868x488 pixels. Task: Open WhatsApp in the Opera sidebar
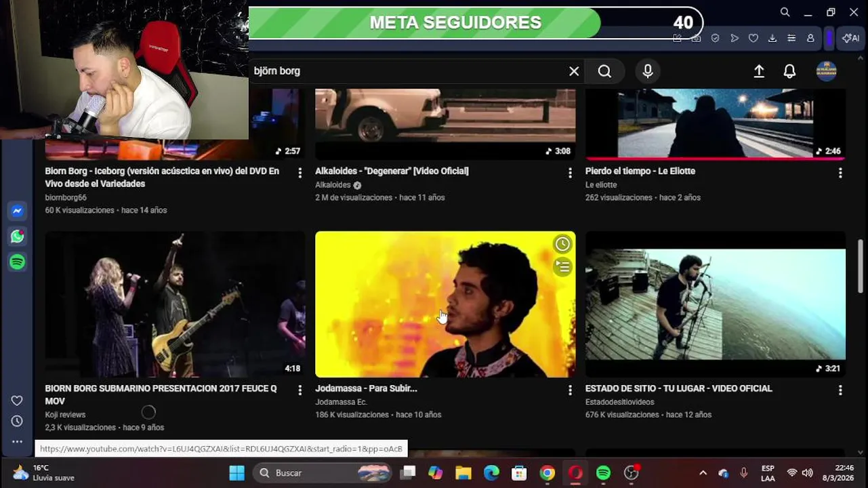click(18, 236)
